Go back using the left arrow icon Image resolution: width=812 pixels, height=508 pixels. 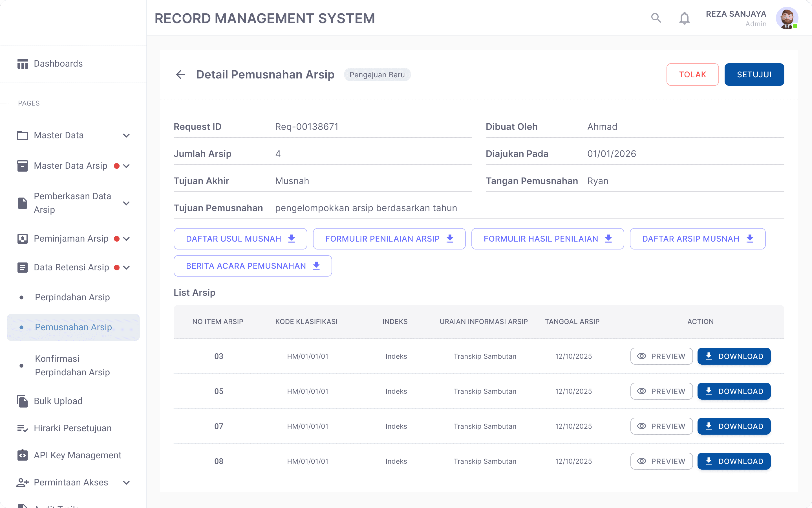tap(180, 75)
